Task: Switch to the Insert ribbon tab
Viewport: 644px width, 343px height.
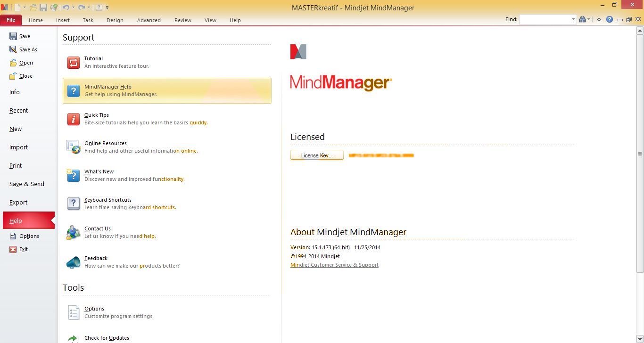Action: click(63, 20)
